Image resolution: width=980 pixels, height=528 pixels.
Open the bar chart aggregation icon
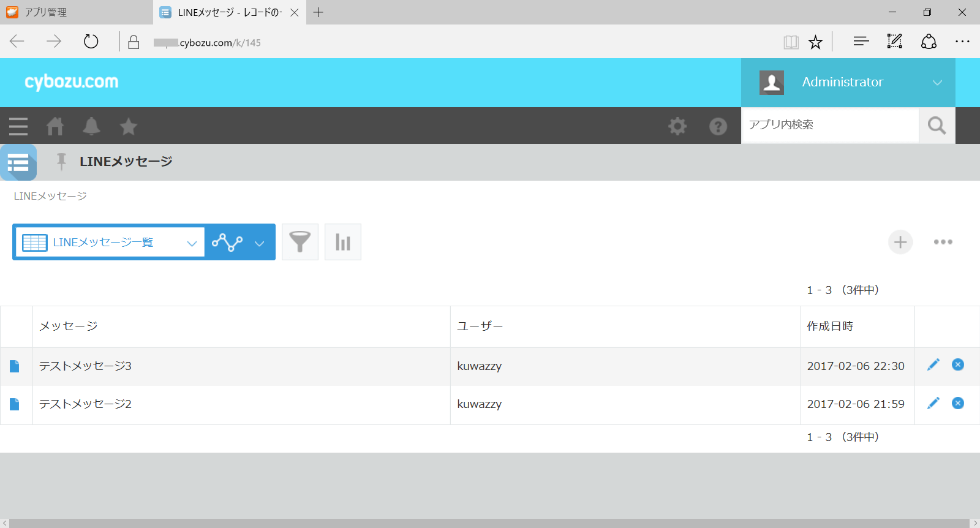click(x=343, y=242)
